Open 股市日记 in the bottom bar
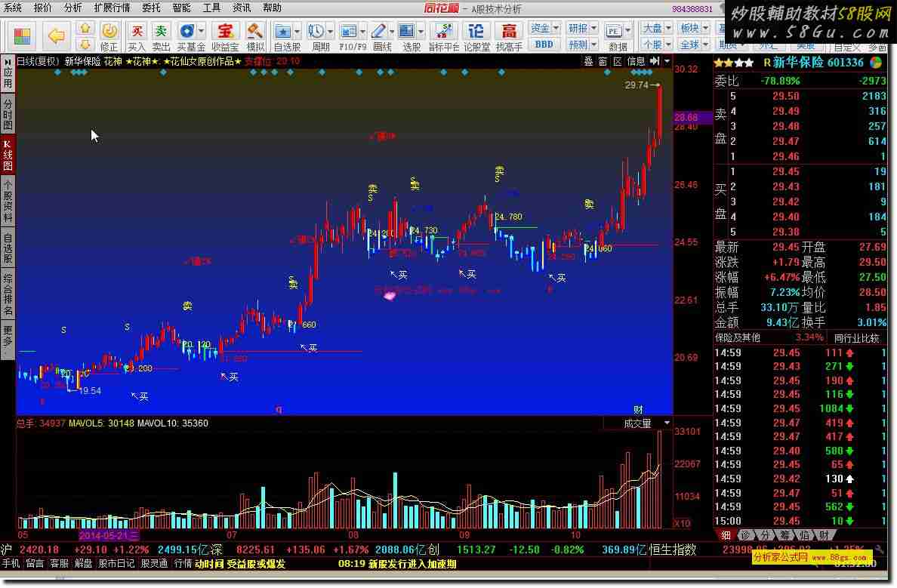The image size is (897, 588). 117,563
